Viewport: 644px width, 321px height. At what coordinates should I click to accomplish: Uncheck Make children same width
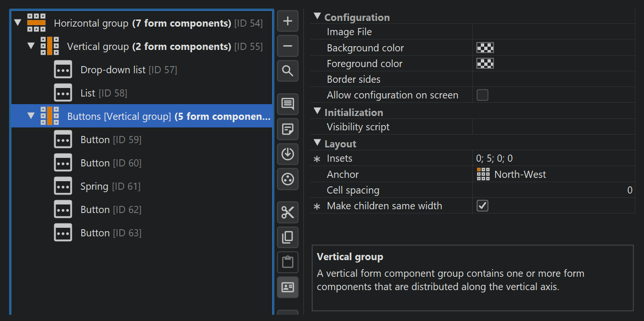click(x=482, y=206)
